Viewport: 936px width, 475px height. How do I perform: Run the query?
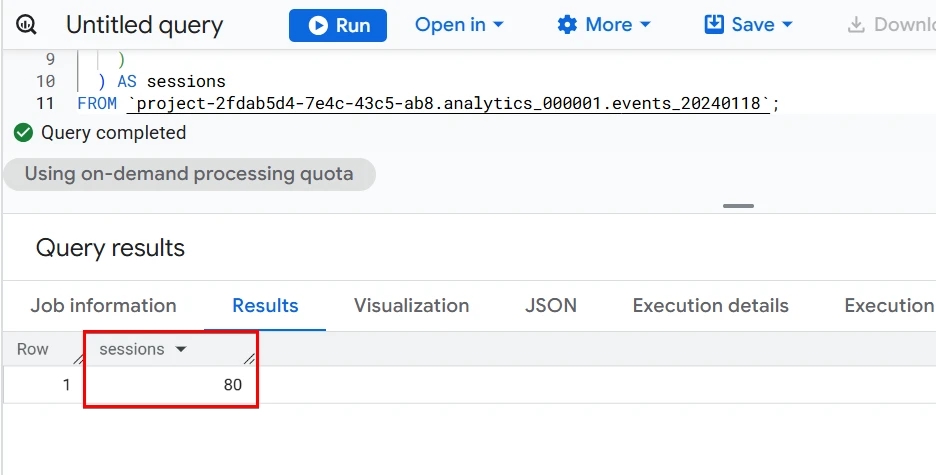pos(338,25)
